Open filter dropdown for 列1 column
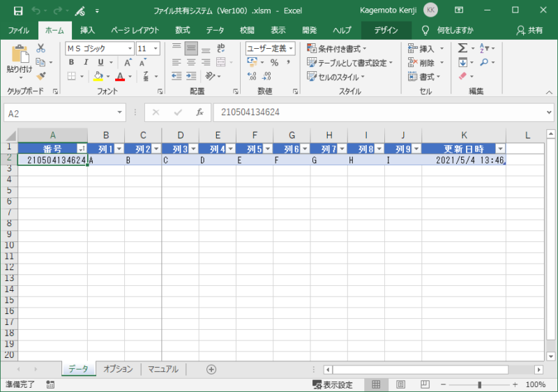The image size is (558, 392). click(x=119, y=149)
